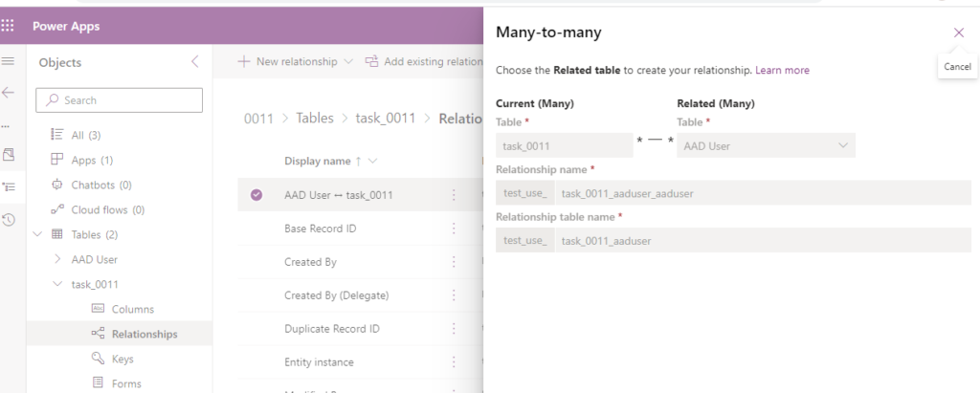Click the Tables breadcrumb link
This screenshot has height=393, width=980.
pos(314,119)
